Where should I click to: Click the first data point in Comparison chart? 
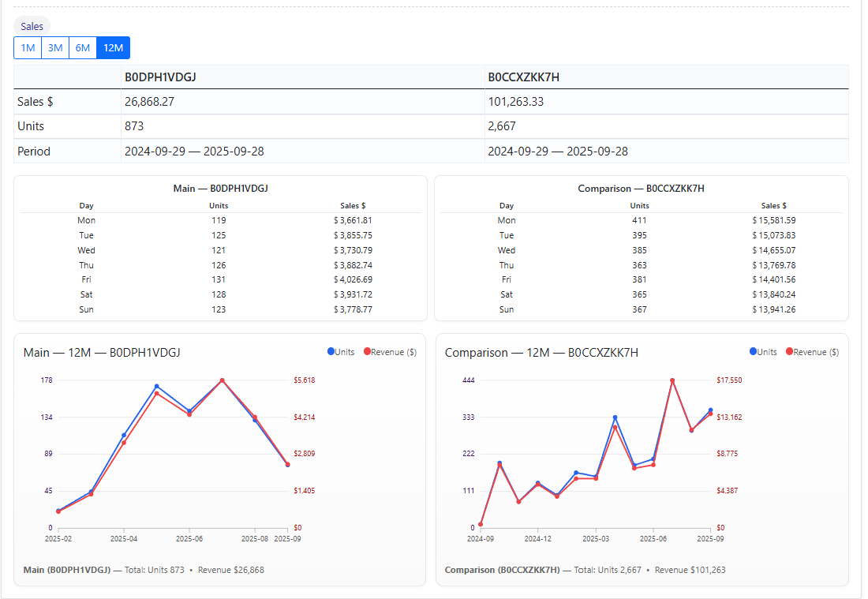[x=480, y=524]
